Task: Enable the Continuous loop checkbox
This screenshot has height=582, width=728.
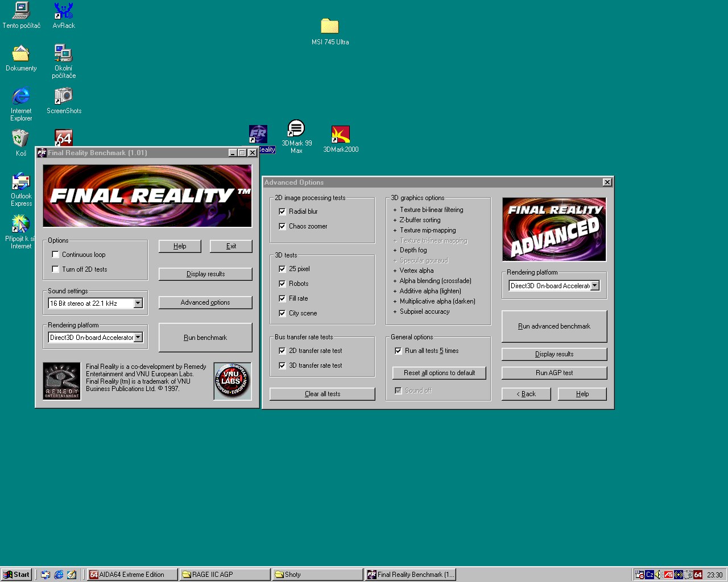Action: [x=56, y=255]
